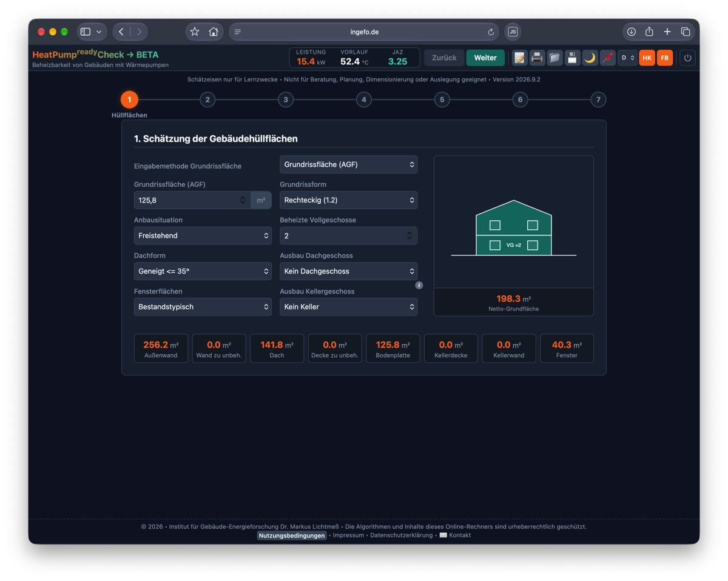Click the Safari address bar

(x=364, y=32)
